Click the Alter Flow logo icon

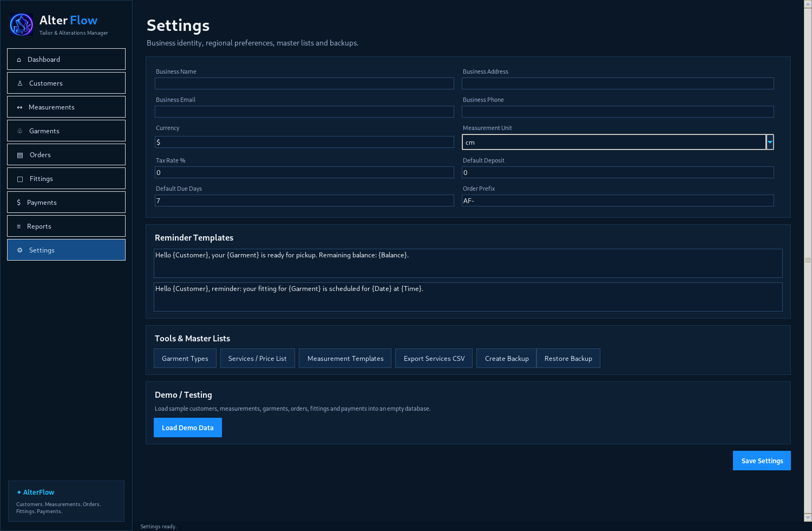(22, 25)
